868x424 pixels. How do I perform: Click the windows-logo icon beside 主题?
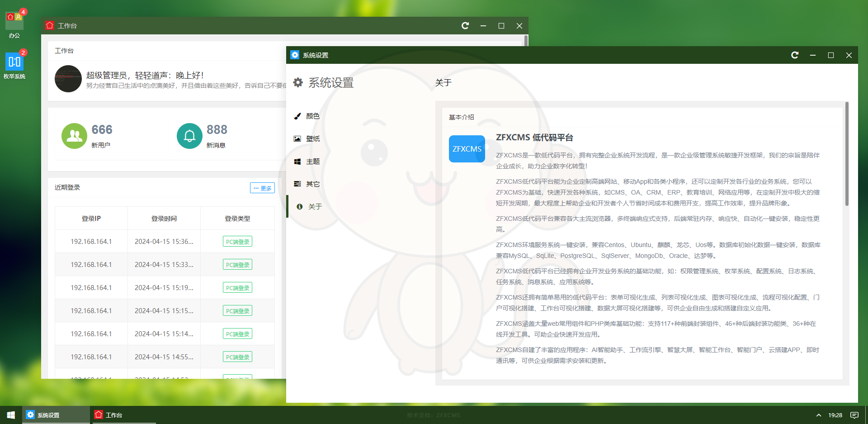pyautogui.click(x=297, y=162)
